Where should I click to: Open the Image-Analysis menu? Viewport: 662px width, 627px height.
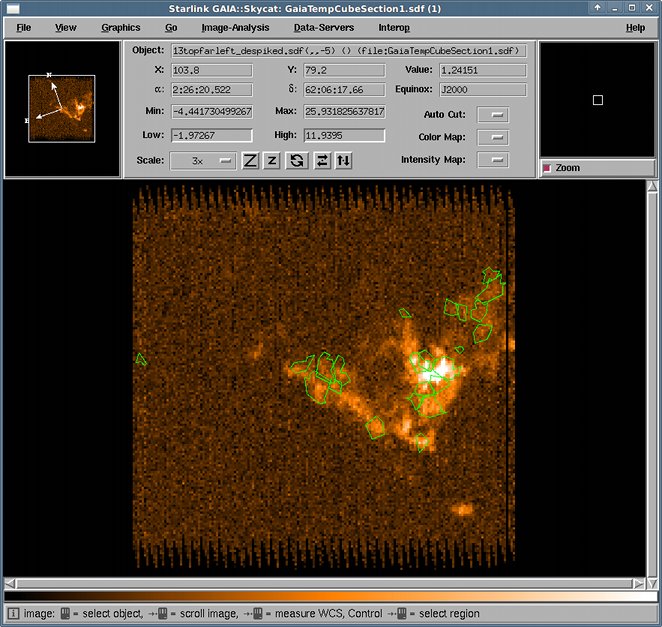pyautogui.click(x=235, y=27)
